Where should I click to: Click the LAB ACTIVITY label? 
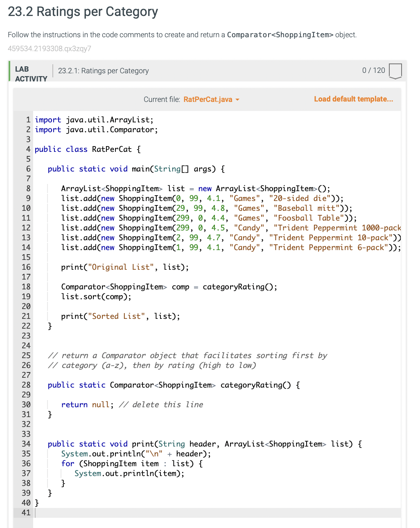(x=30, y=74)
